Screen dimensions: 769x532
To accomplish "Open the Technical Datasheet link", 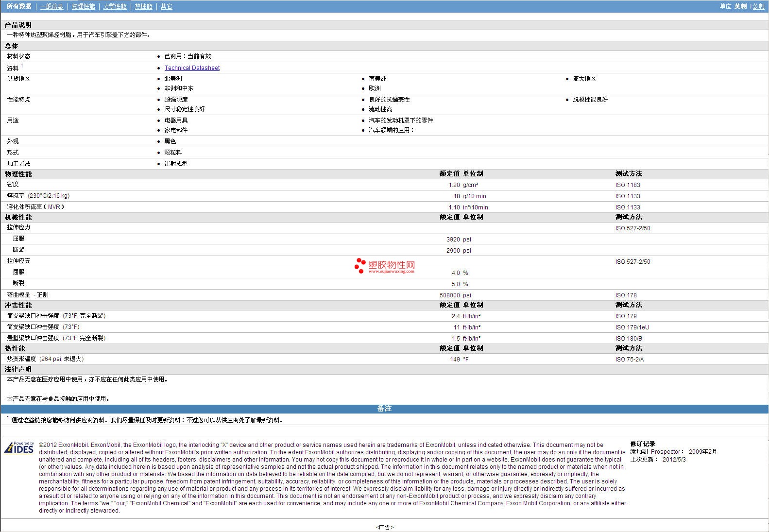I will point(192,68).
